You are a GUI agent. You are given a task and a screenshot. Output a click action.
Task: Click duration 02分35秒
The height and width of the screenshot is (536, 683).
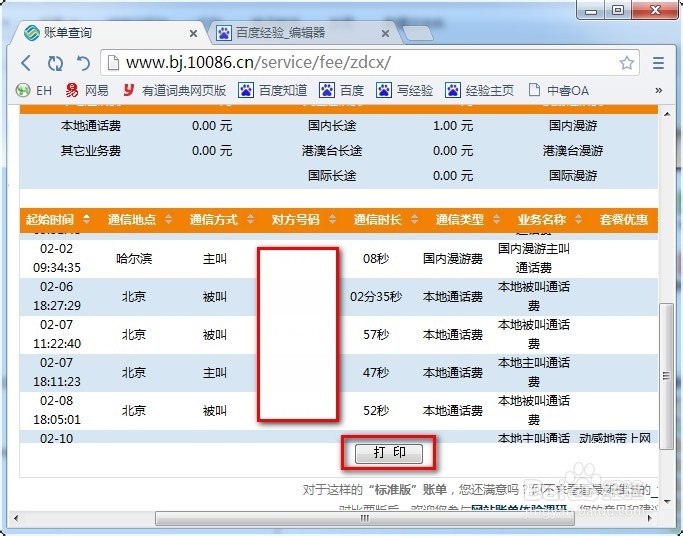tap(376, 297)
